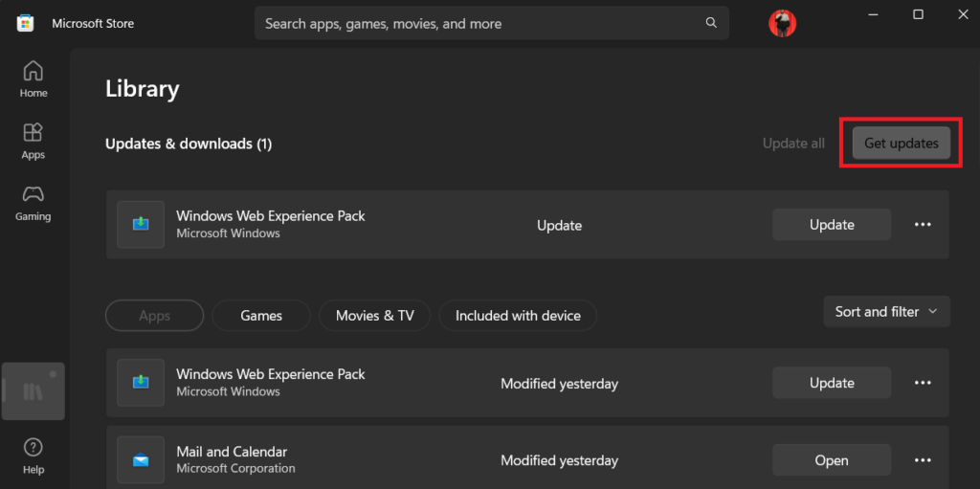Open the Apps sidebar section
Screen dimensions: 980x489
pyautogui.click(x=33, y=141)
